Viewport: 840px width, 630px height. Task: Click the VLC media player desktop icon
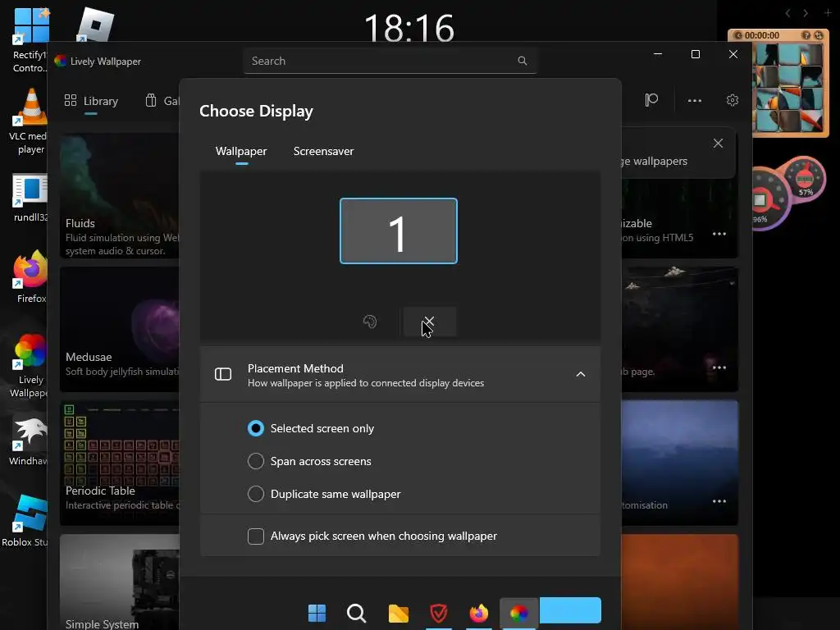(x=29, y=122)
